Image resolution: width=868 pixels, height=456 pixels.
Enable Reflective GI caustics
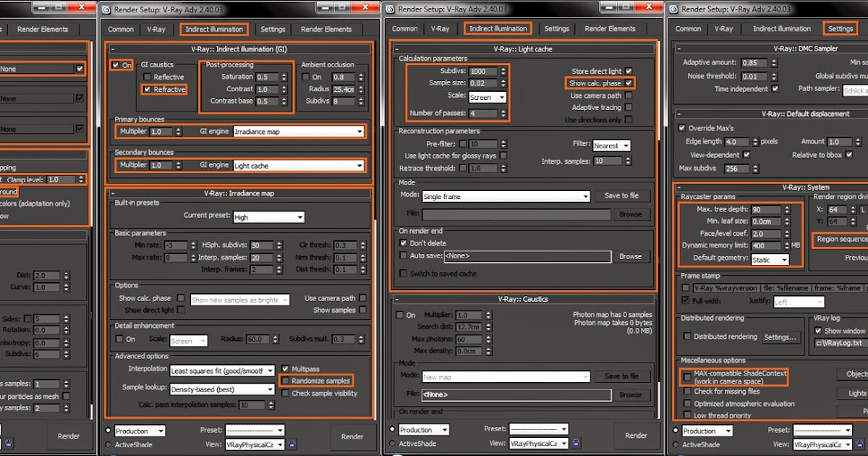148,77
